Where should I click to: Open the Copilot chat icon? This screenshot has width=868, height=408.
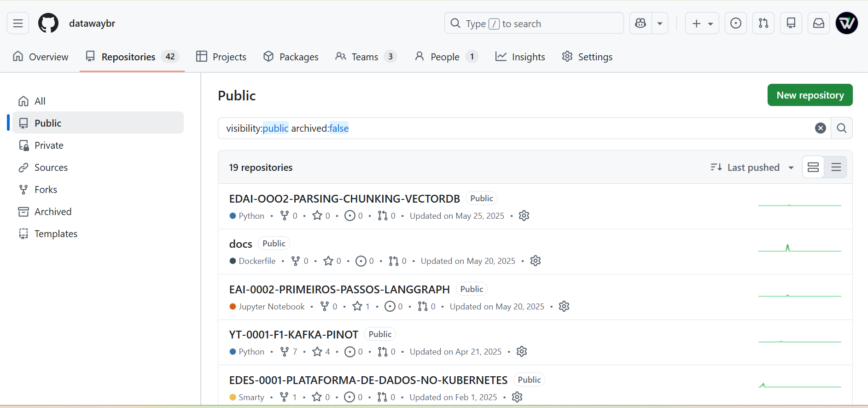click(x=641, y=23)
